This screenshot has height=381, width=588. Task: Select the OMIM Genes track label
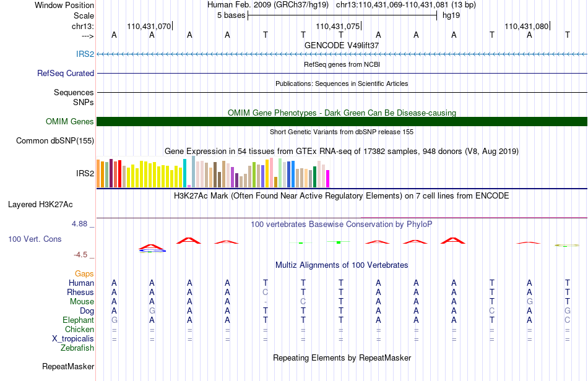coord(69,121)
